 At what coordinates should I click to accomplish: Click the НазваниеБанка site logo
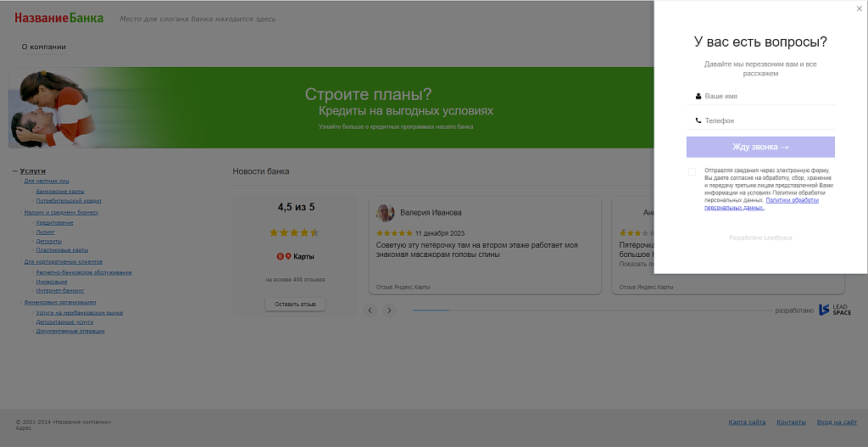[58, 18]
